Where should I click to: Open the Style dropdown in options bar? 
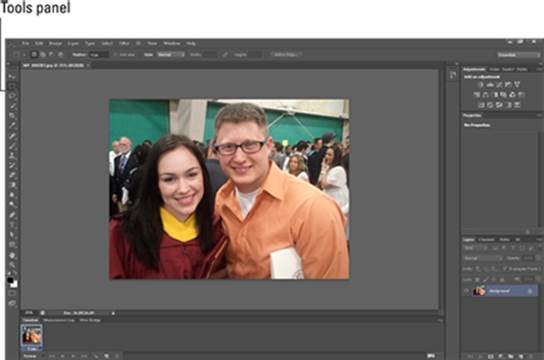click(171, 55)
